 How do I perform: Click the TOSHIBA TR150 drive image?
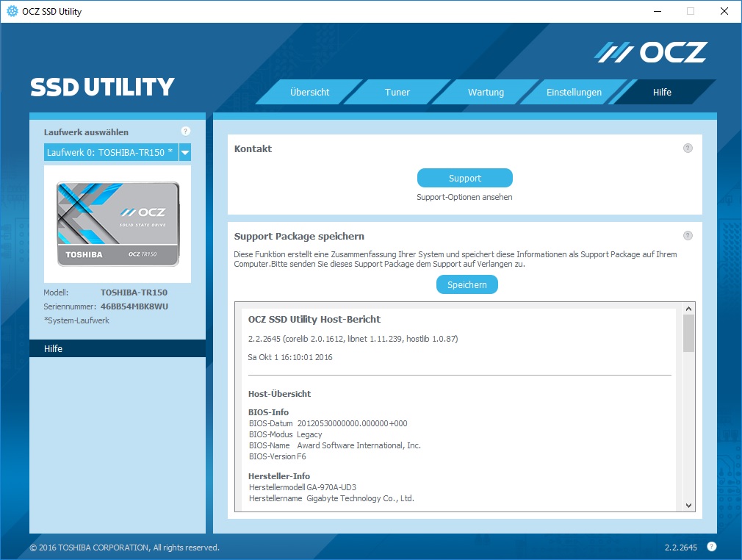click(118, 224)
